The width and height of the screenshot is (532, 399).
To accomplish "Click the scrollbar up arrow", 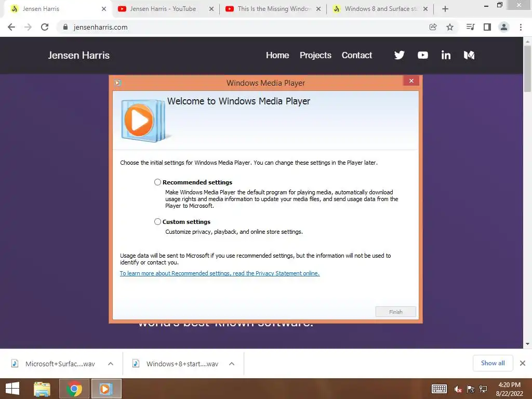I will tap(527, 41).
